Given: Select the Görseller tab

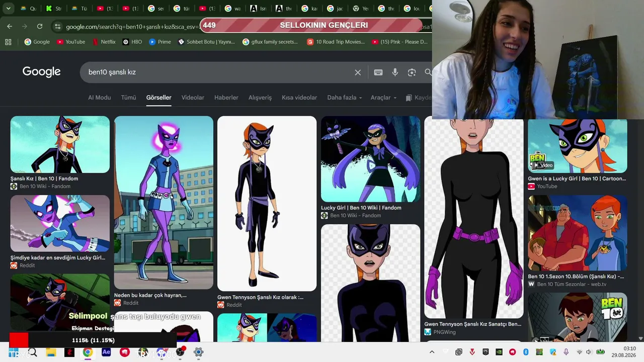Looking at the screenshot, I should tap(159, 98).
